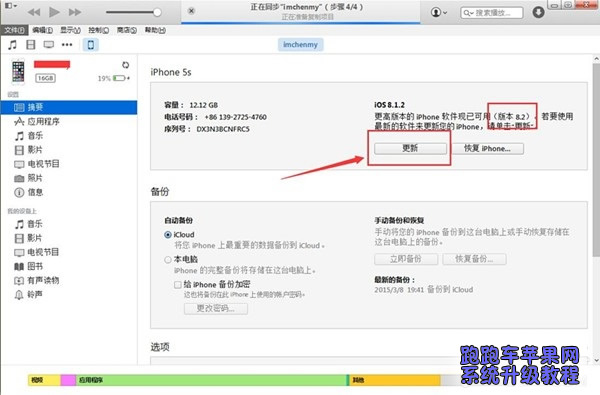Image resolution: width=600 pixels, height=395 pixels.
Task: Select the iCloud backup radio button
Action: click(x=168, y=235)
